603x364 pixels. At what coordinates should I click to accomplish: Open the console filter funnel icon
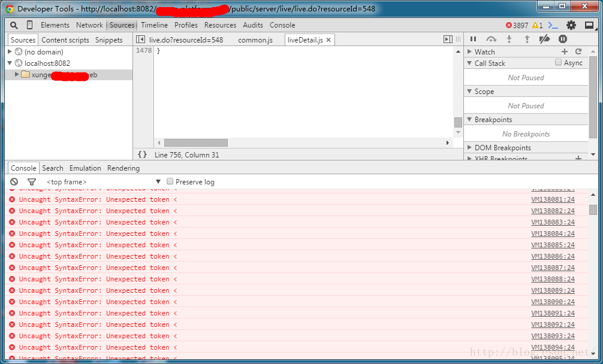coord(32,181)
